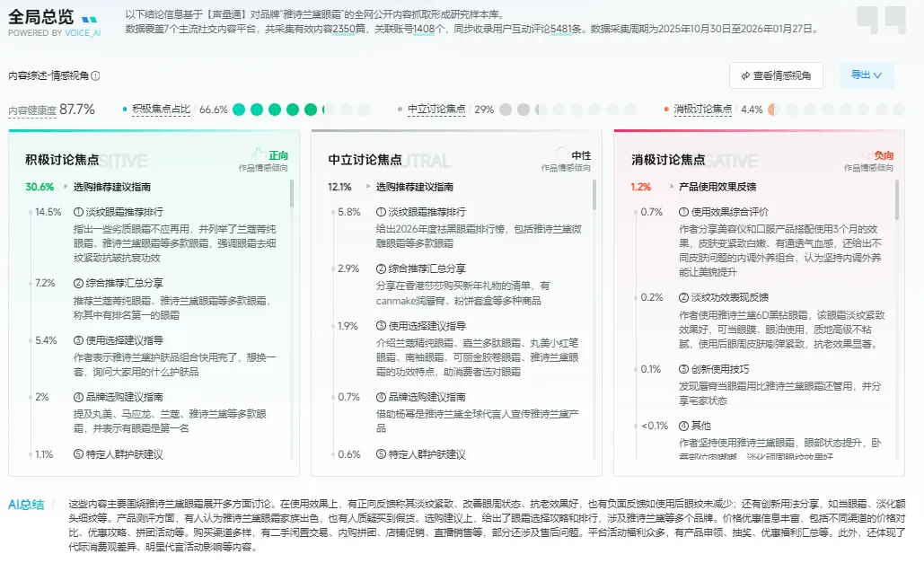Click the 负向 sentiment icon
Image resolution: width=924 pixels, height=563 pixels.
click(865, 154)
